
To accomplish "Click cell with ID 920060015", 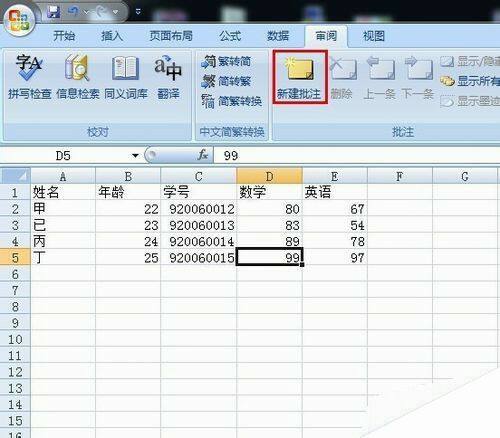I will coord(199,258).
